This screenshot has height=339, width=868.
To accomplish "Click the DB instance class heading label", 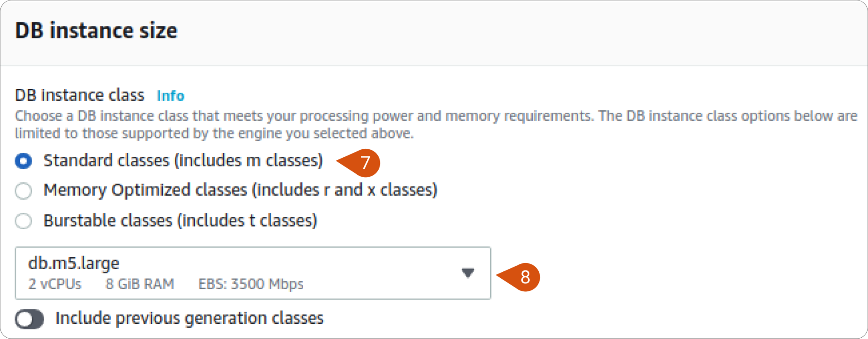I will [x=80, y=95].
